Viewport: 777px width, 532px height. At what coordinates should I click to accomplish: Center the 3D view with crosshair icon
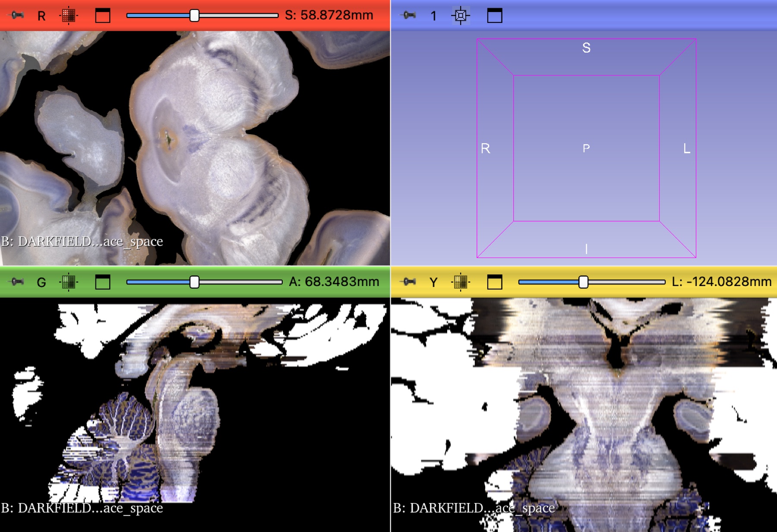[461, 16]
